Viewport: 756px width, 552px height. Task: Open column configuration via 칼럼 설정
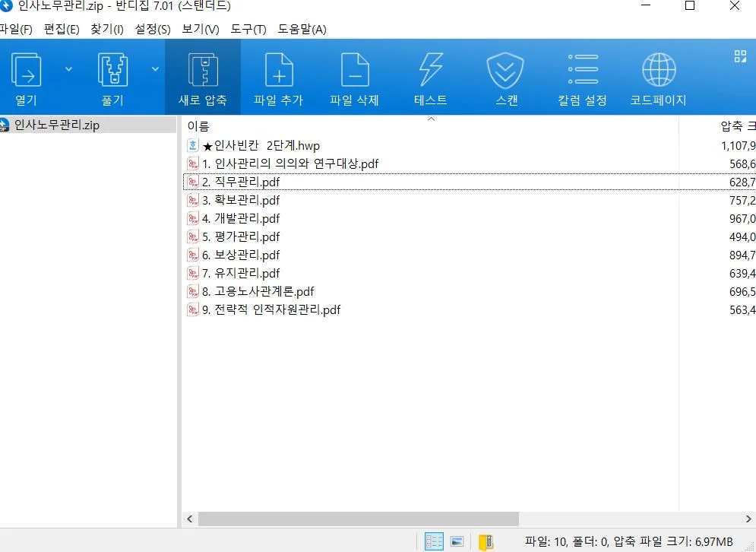[x=581, y=76]
